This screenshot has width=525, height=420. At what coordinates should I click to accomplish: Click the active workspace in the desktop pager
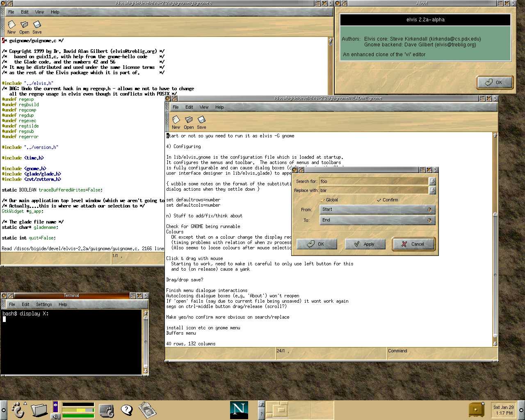tap(277, 410)
